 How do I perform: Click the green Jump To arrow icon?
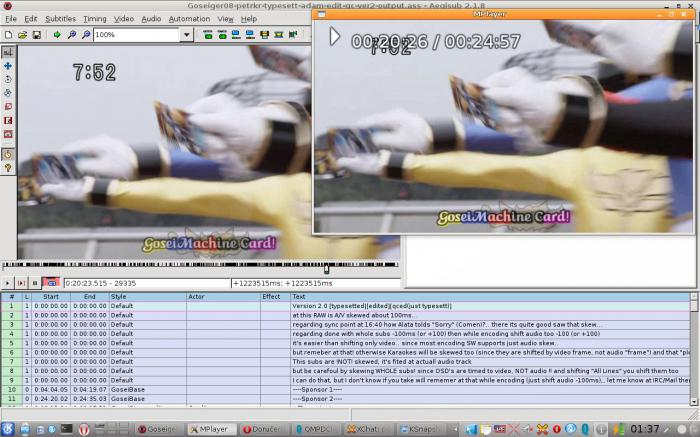click(x=57, y=34)
